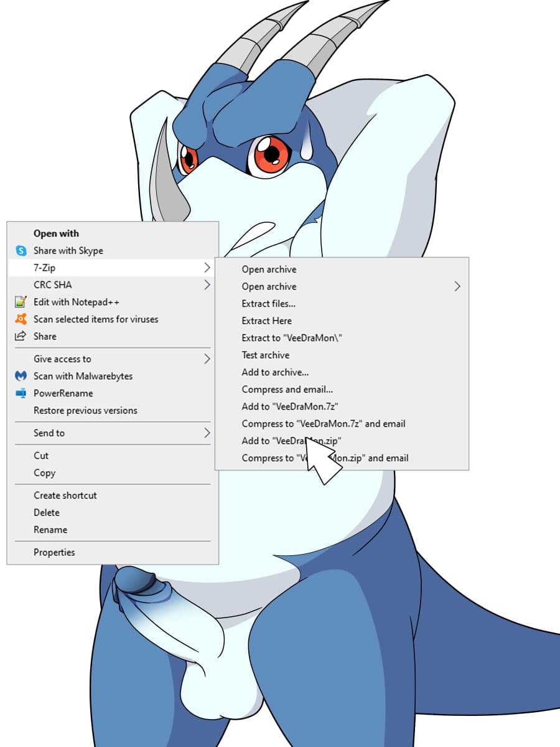The image size is (560, 747).
Task: Click the orange antivirus scan selected items icon
Action: [x=21, y=319]
